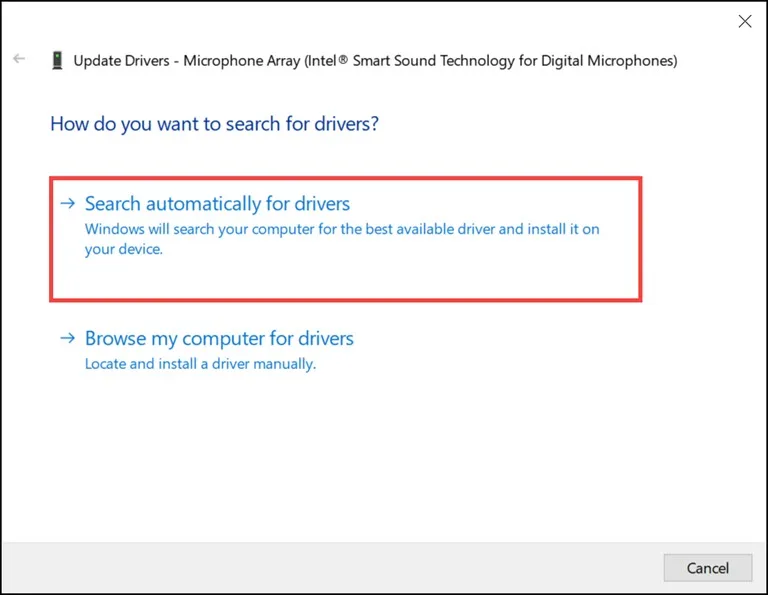
Task: Close the Update Drivers dialog
Action: pos(744,21)
